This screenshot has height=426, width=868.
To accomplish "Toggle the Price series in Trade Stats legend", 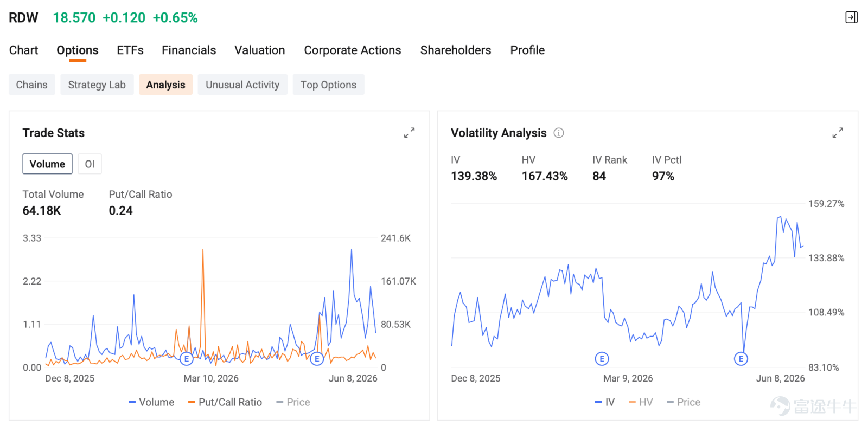I will (293, 402).
